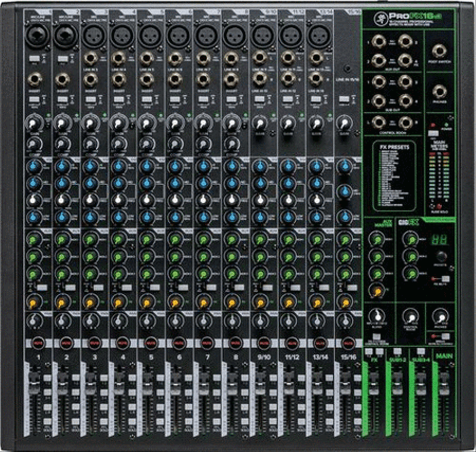This screenshot has width=476, height=452.
Task: Click the green POWER indicator LED
Action: [446, 125]
